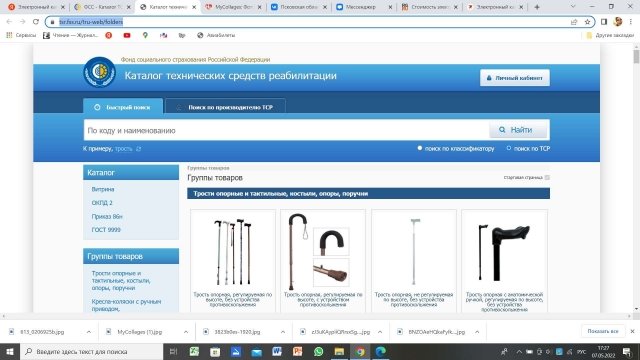The height and width of the screenshot is (360, 640).
Task: Click the Windows taskbar search box
Action: pos(91,351)
